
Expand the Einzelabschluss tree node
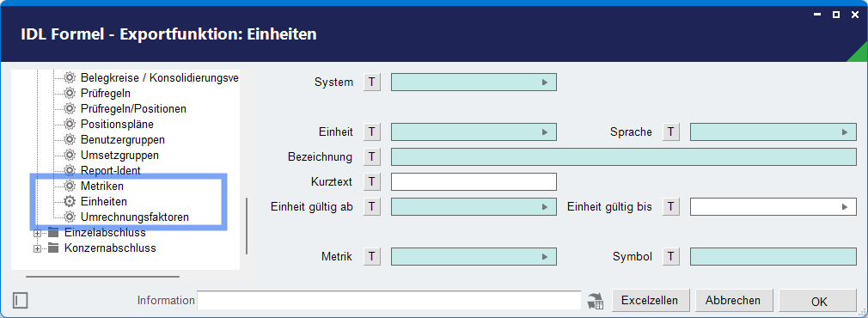click(x=37, y=233)
